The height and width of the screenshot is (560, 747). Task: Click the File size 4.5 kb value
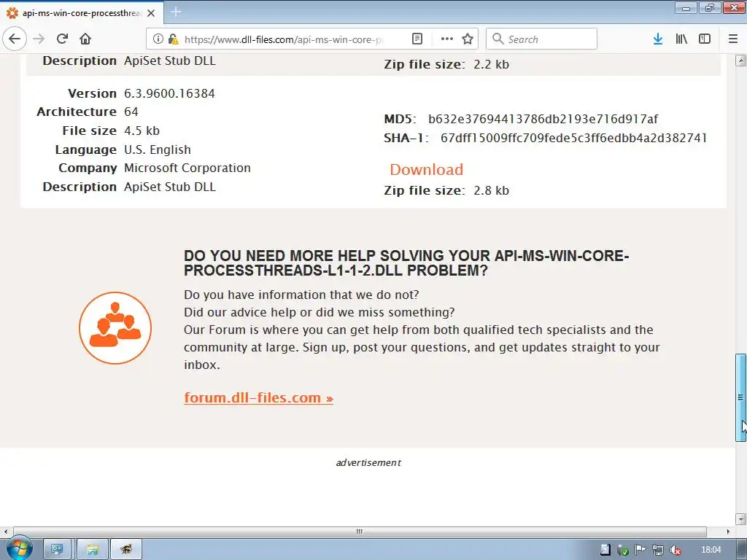(142, 131)
